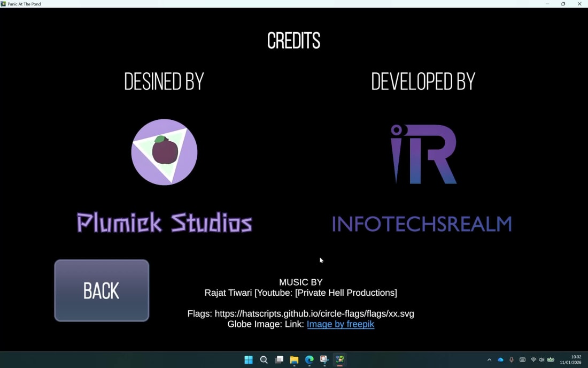Open the Wi-Fi network tray icon
Image resolution: width=588 pixels, height=368 pixels.
(533, 360)
